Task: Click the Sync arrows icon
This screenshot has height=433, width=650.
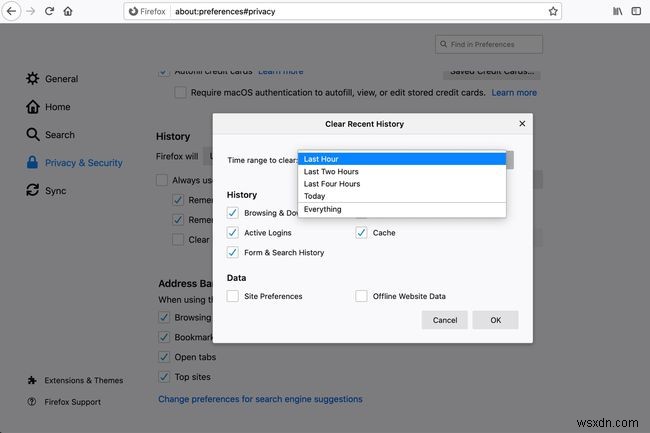Action: (x=32, y=190)
